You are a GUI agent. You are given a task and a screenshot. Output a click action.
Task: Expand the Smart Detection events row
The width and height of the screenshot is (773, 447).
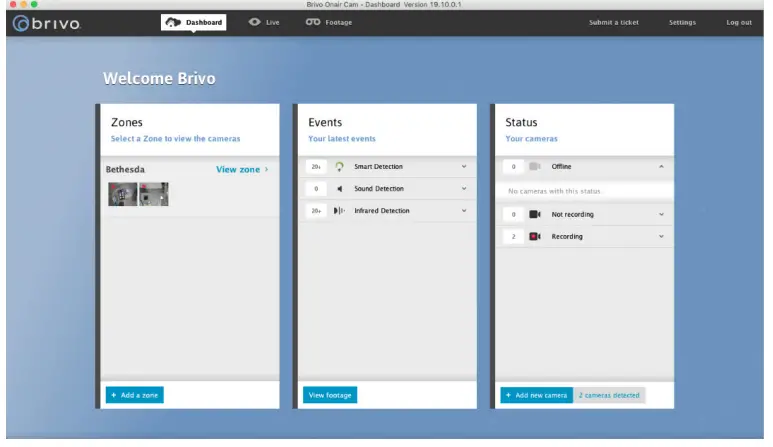pos(464,167)
